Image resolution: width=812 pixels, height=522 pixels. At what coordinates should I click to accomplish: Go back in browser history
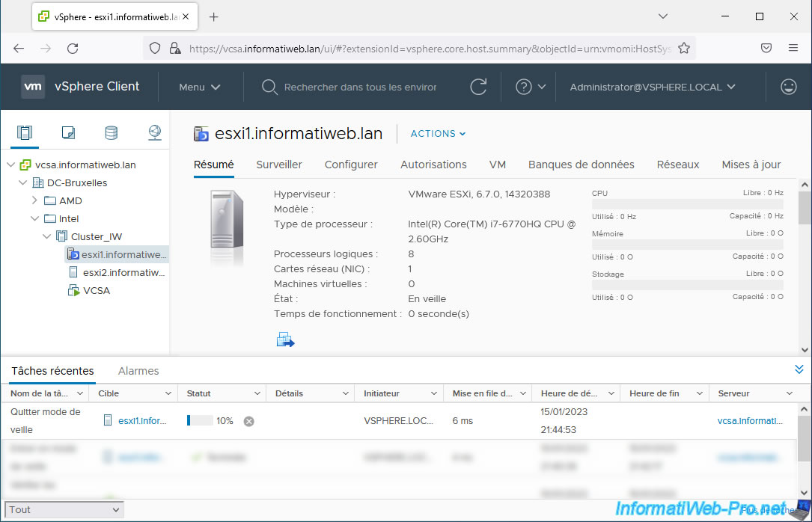point(19,48)
